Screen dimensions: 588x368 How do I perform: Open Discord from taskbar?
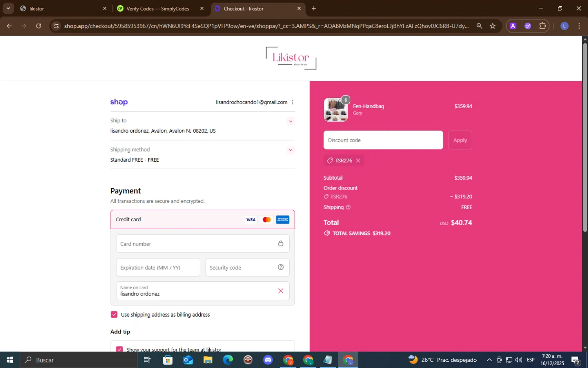coord(268,360)
